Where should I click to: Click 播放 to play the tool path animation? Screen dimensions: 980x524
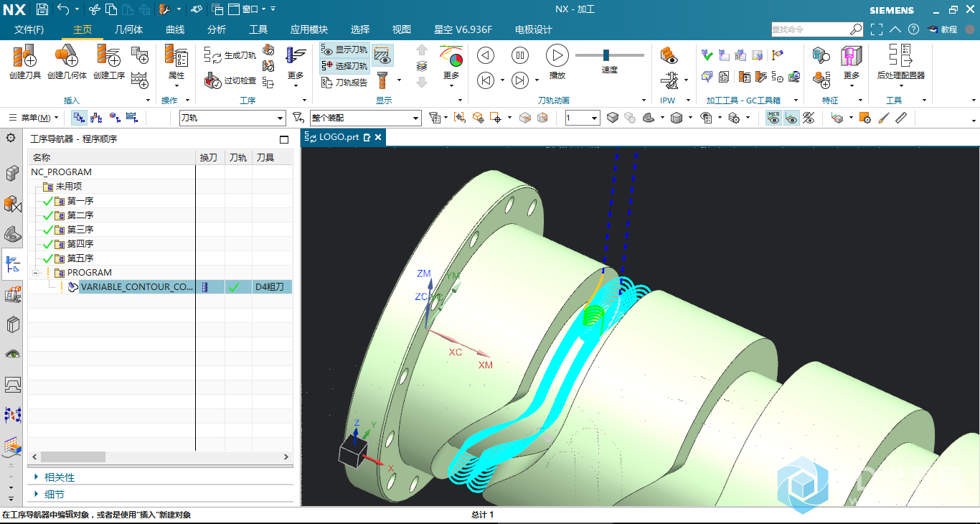557,62
